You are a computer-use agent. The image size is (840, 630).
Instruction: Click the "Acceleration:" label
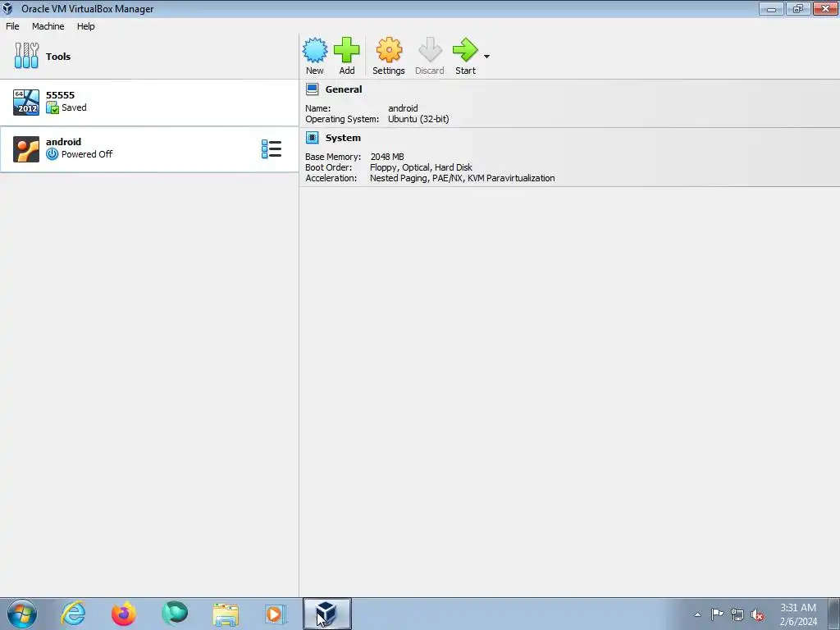click(331, 178)
